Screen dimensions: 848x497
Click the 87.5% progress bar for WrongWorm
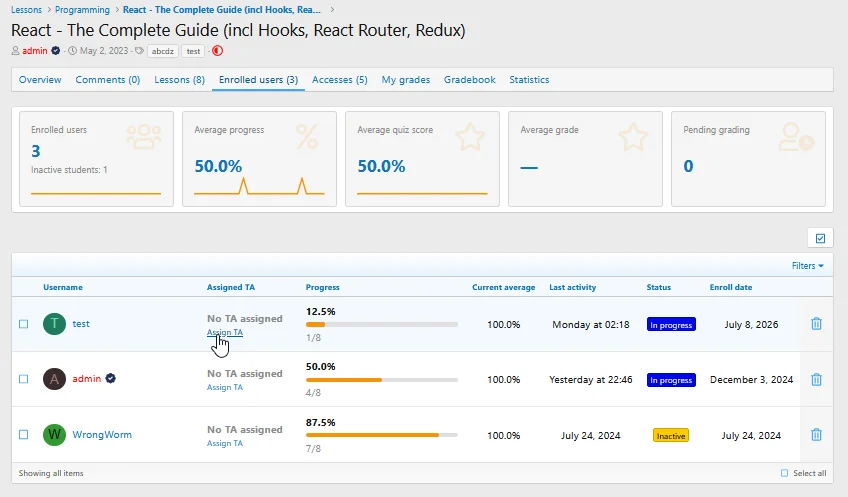tap(382, 435)
